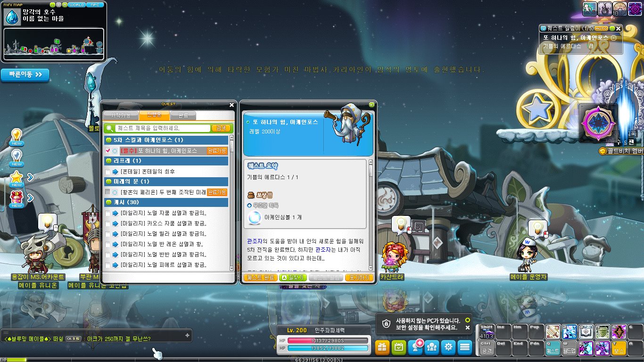Click the red gift box NEW notifier icon
The height and width of the screenshot is (362, 644).
17,199
